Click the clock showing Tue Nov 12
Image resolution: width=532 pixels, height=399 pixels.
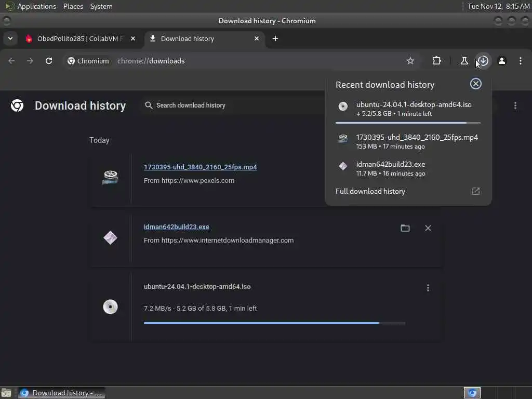pyautogui.click(x=498, y=6)
